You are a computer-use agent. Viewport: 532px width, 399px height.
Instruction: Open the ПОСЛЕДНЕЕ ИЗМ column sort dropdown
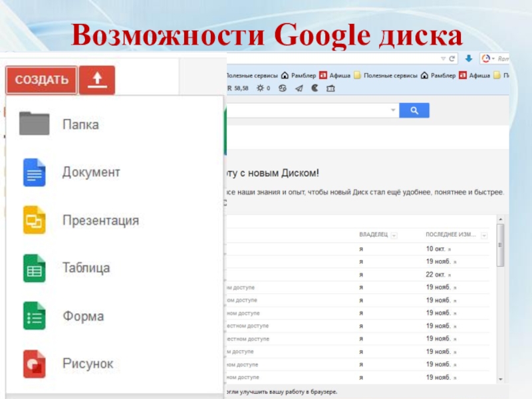tap(483, 235)
